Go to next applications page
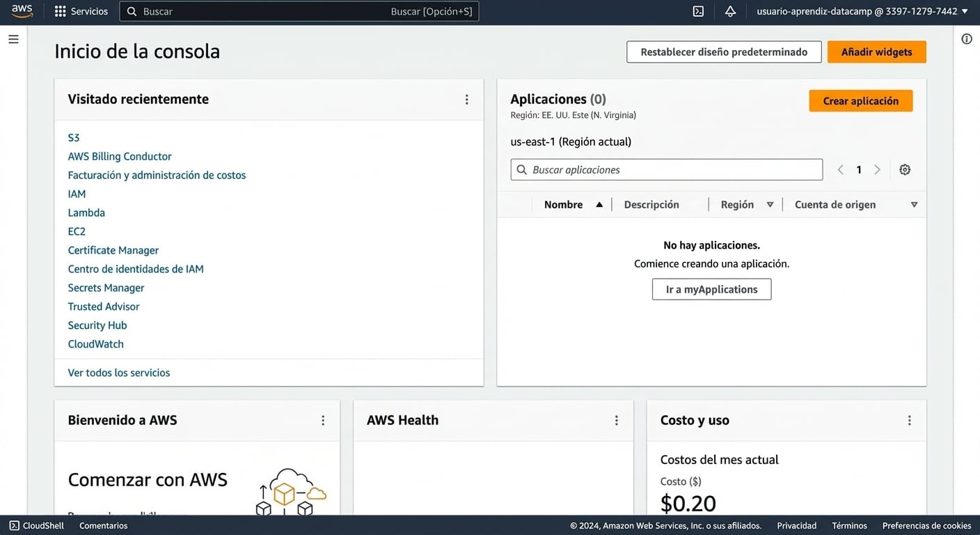This screenshot has height=535, width=980. pyautogui.click(x=877, y=169)
